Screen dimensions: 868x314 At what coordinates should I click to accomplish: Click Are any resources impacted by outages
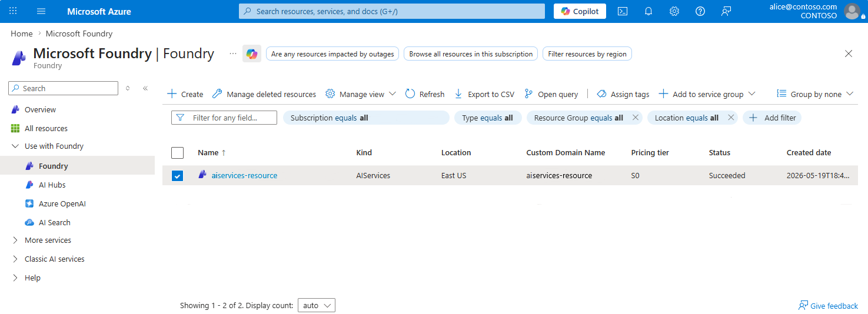pyautogui.click(x=332, y=54)
